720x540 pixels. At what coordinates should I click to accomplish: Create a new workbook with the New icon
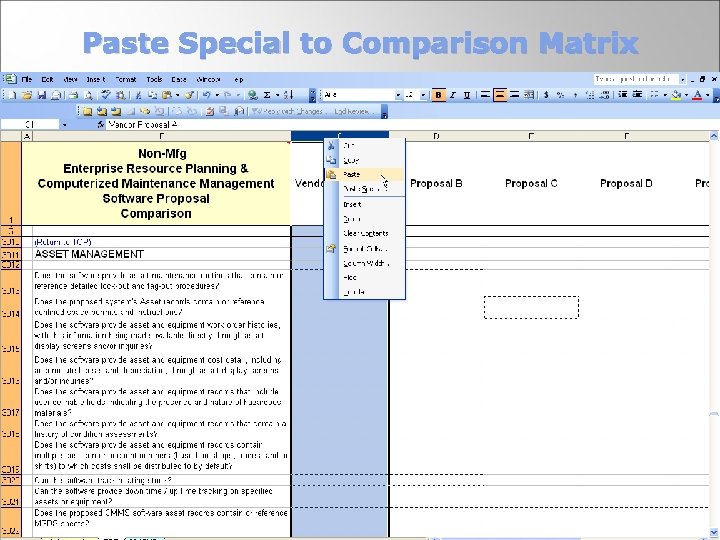pyautogui.click(x=12, y=95)
